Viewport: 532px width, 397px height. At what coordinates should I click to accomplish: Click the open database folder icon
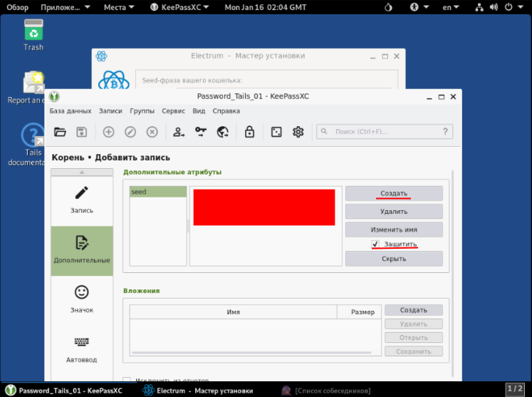[x=60, y=132]
